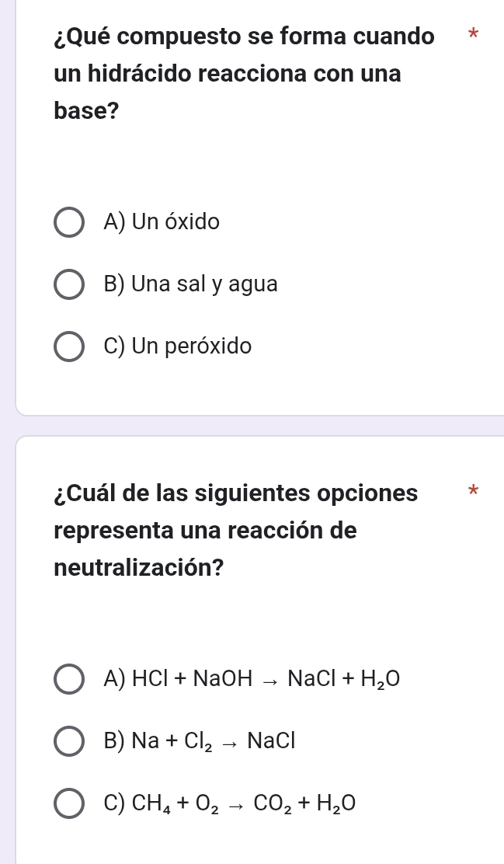Pick the radio button for Na + Cl₂ reaction

[68, 741]
